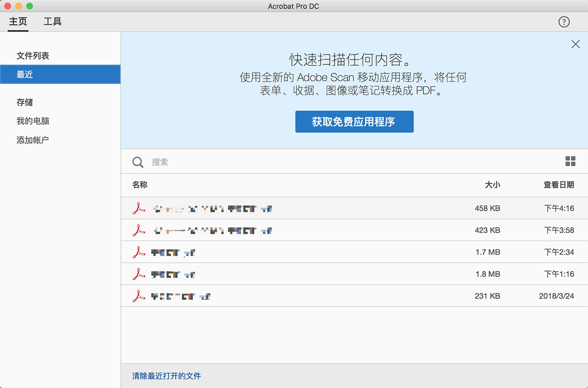Click PDF icon of the 458 KB file
The width and height of the screenshot is (588, 388).
[139, 208]
